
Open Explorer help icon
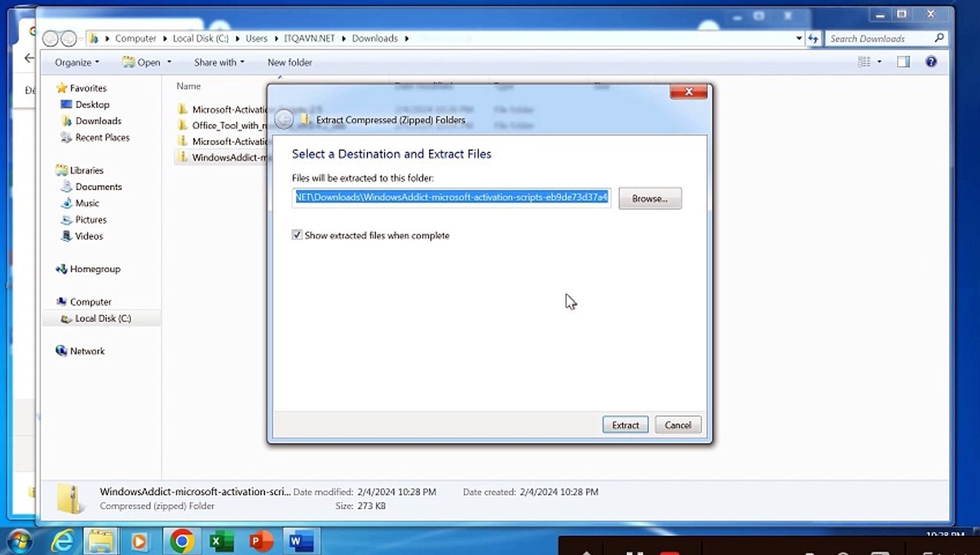931,62
